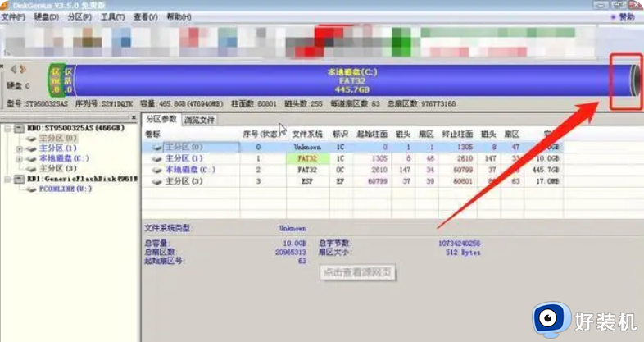Collapse the RD1:GenericFlashDisk node
The height and width of the screenshot is (342, 644).
coord(8,178)
